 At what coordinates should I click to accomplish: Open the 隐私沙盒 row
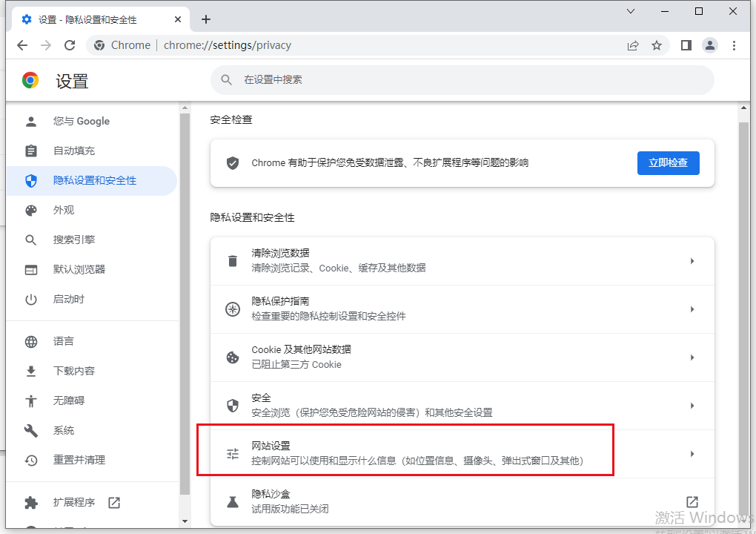pyautogui.click(x=462, y=502)
